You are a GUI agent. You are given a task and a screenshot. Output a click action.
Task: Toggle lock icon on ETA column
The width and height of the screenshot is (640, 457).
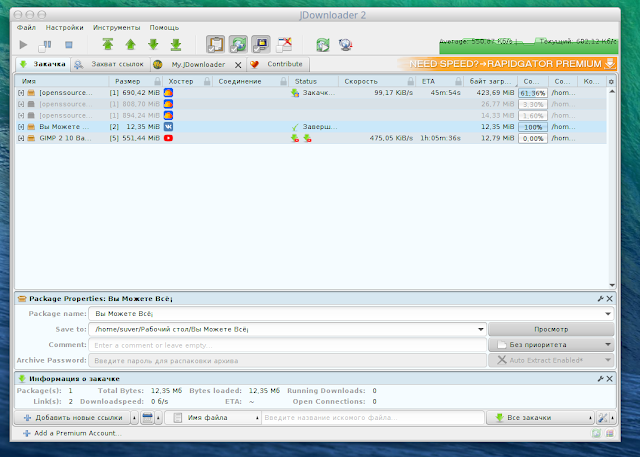tap(458, 81)
